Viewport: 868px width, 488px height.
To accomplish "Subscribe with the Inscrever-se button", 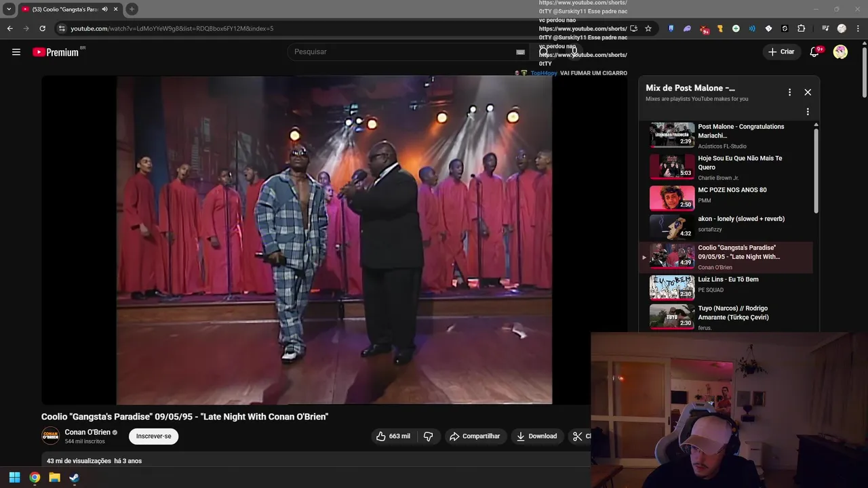I will click(154, 436).
